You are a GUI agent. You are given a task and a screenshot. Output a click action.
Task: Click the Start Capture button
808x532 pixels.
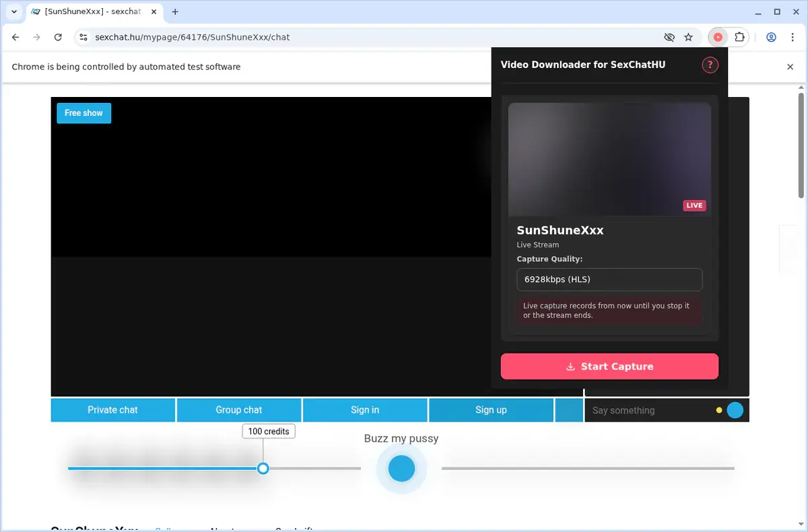click(609, 366)
